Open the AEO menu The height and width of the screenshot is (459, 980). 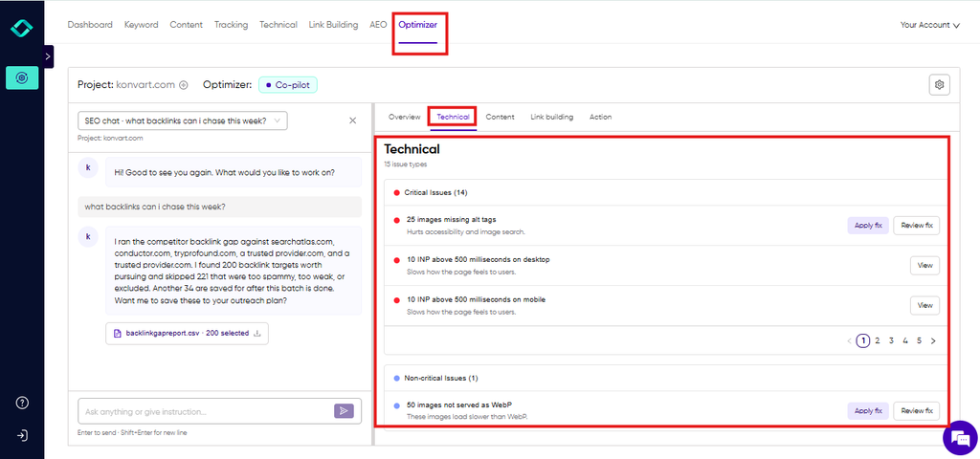click(378, 25)
